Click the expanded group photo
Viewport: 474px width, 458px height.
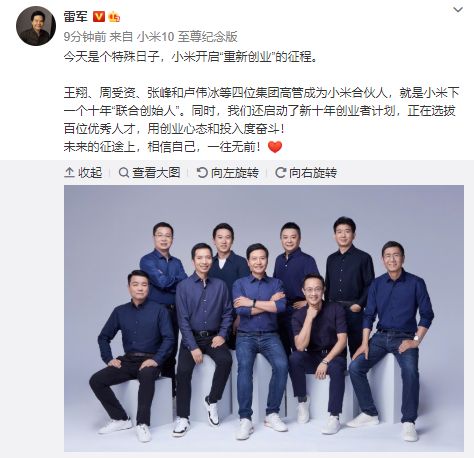(264, 318)
